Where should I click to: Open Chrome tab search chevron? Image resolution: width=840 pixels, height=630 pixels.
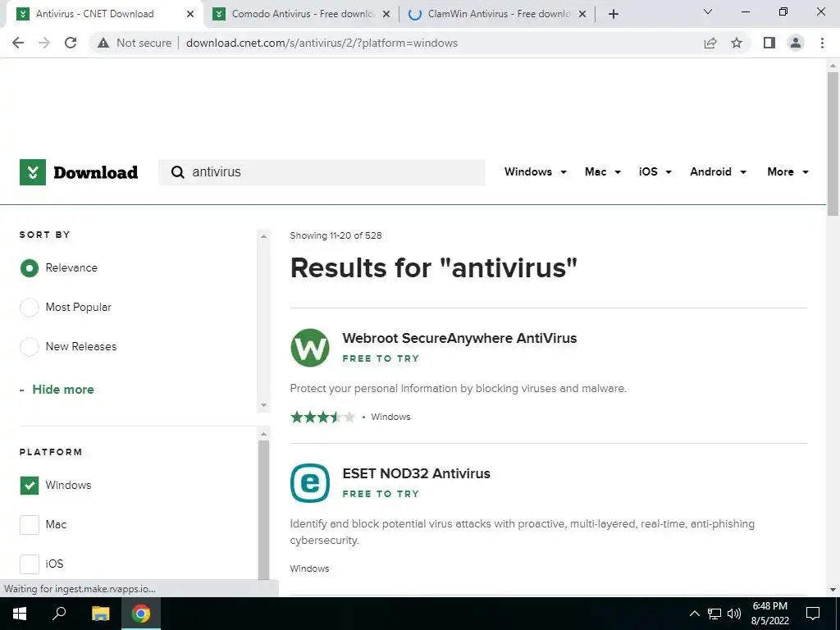coord(708,11)
